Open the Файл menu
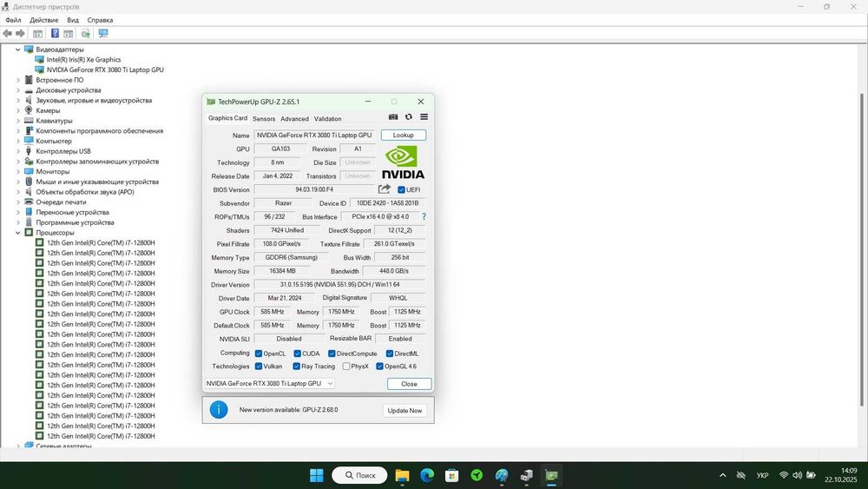This screenshot has width=868, height=489. tap(13, 20)
